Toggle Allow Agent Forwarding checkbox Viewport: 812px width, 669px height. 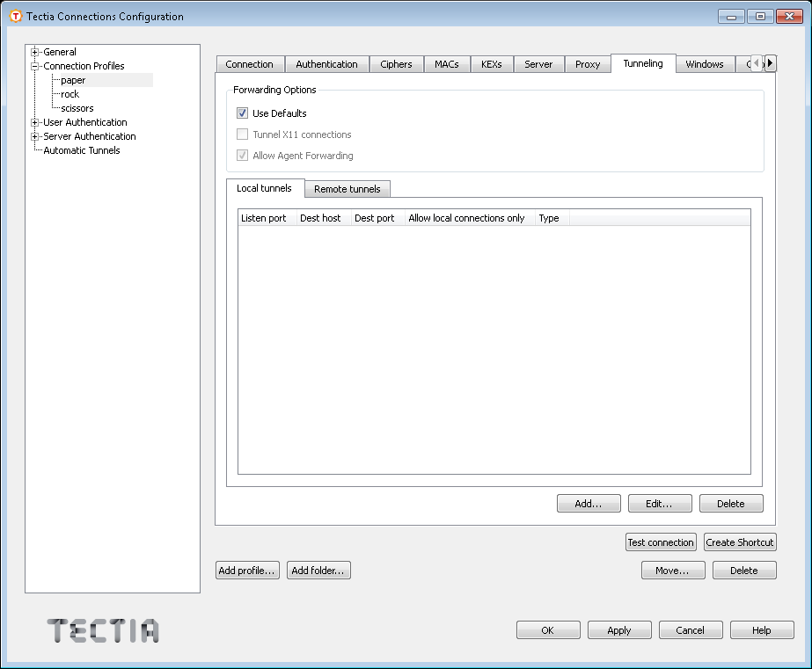click(x=243, y=156)
